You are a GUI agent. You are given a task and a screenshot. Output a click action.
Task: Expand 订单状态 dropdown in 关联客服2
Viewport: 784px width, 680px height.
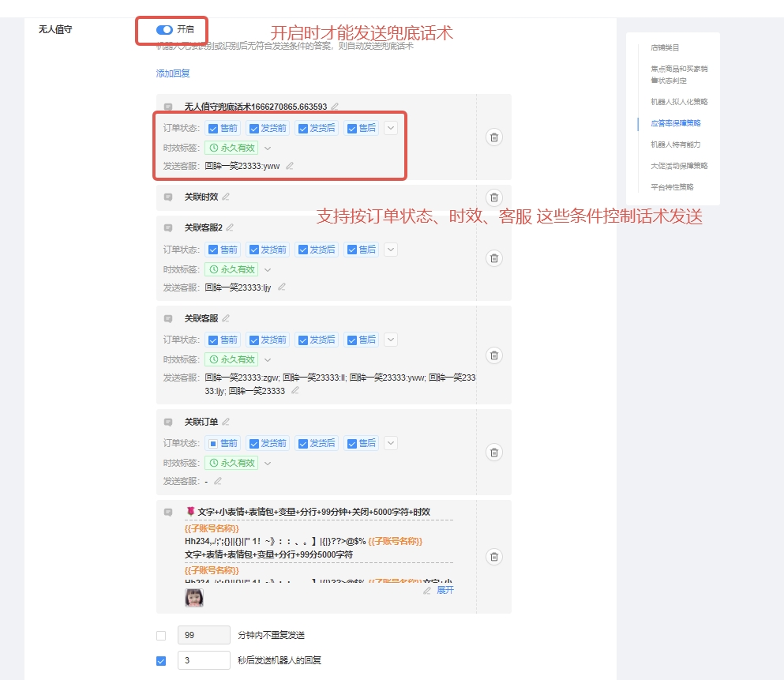click(x=391, y=249)
